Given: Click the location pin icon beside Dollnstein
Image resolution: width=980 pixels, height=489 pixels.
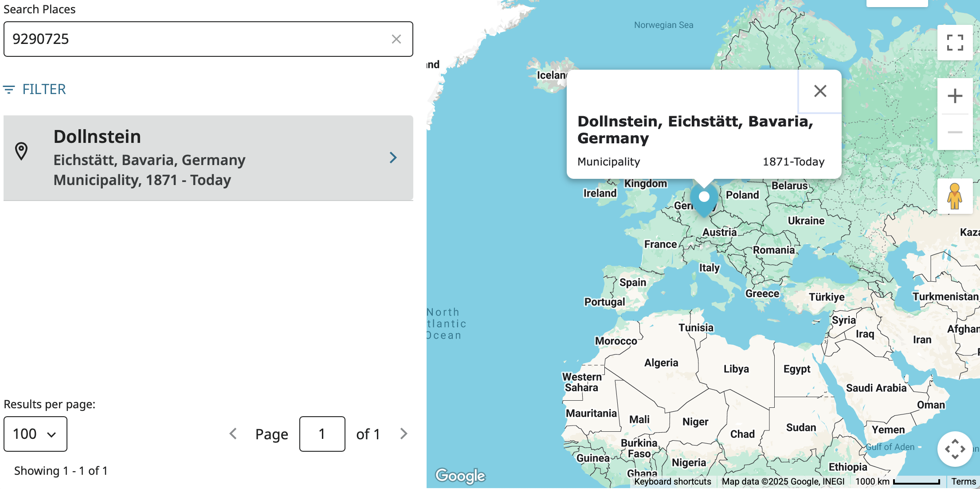Looking at the screenshot, I should click(21, 151).
